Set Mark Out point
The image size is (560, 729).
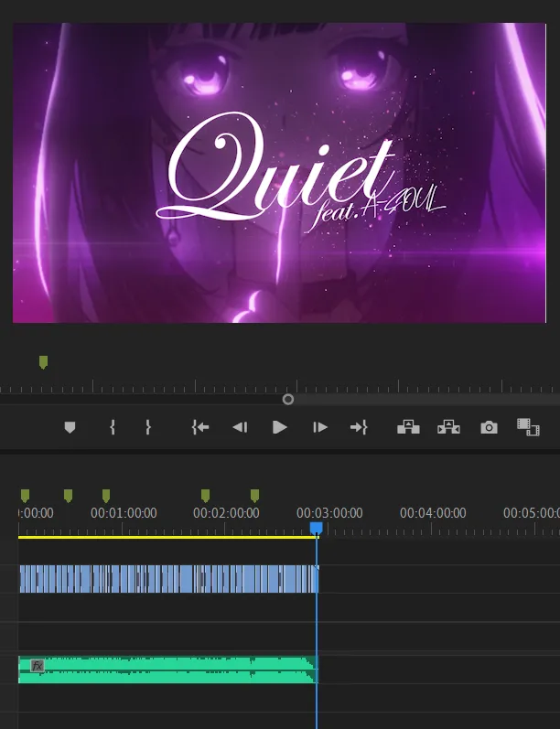pos(147,427)
